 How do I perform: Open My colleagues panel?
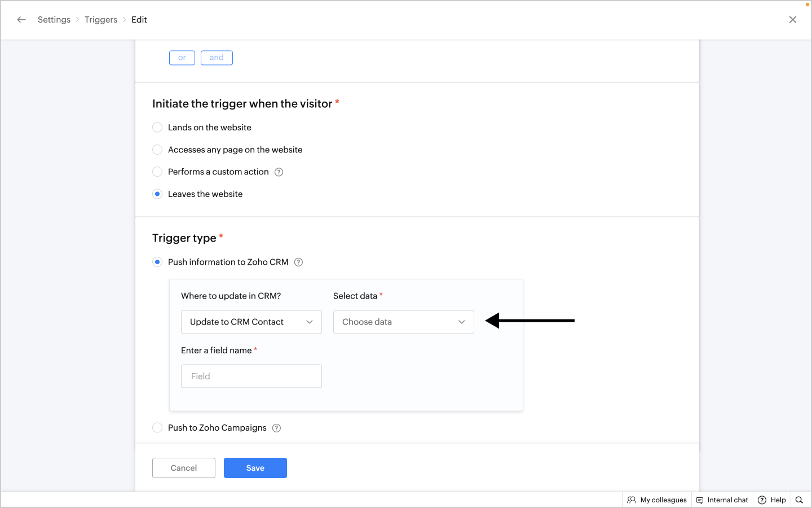657,500
